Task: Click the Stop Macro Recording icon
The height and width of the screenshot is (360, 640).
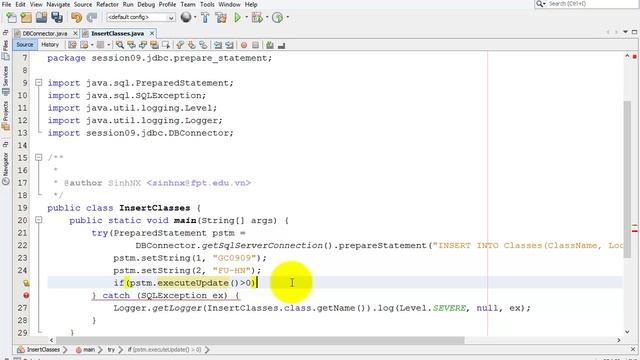Action: pos(256,45)
